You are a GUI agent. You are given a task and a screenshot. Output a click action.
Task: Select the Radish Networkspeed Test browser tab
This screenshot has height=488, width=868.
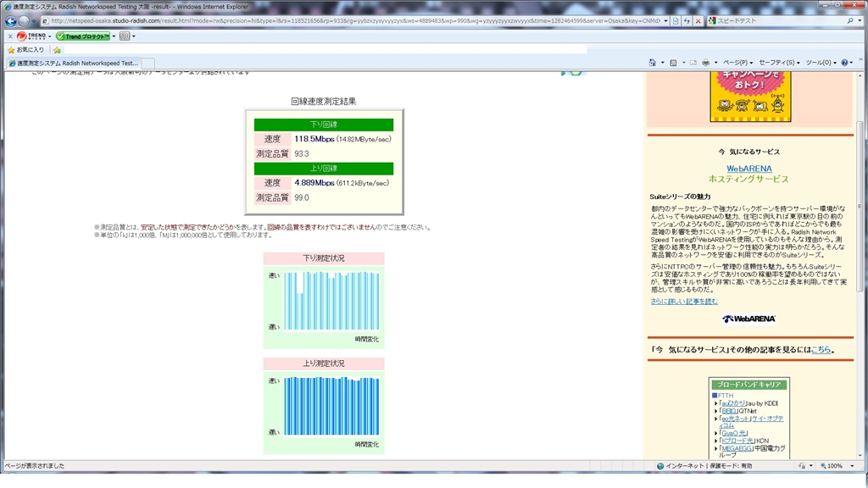[72, 63]
